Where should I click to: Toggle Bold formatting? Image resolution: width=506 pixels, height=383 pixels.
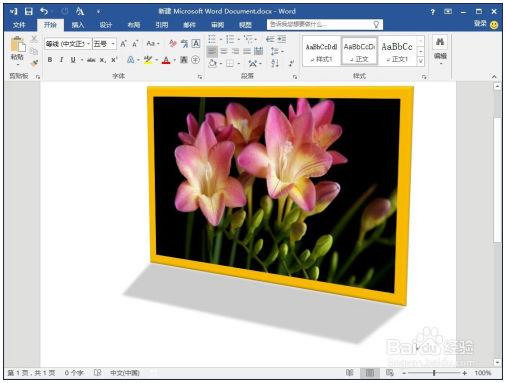50,60
